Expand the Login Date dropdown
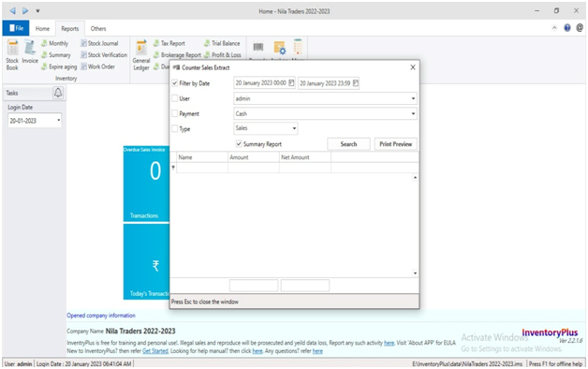 [x=58, y=121]
